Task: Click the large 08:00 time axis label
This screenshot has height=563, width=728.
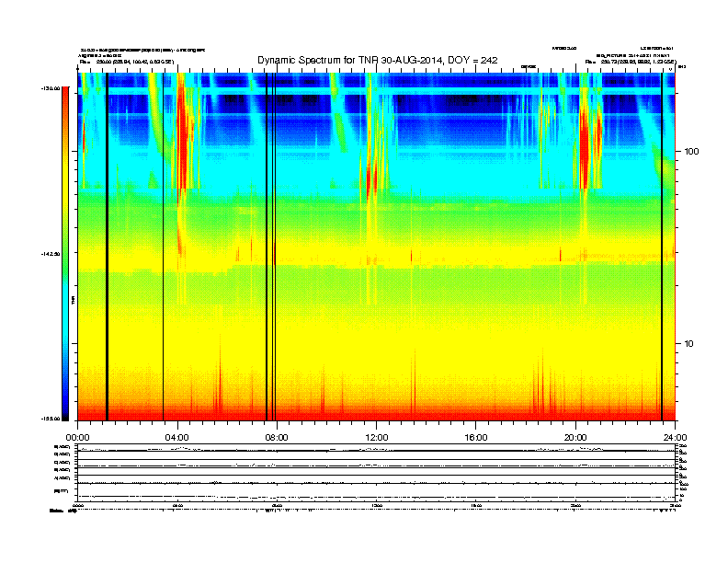Action: (277, 438)
